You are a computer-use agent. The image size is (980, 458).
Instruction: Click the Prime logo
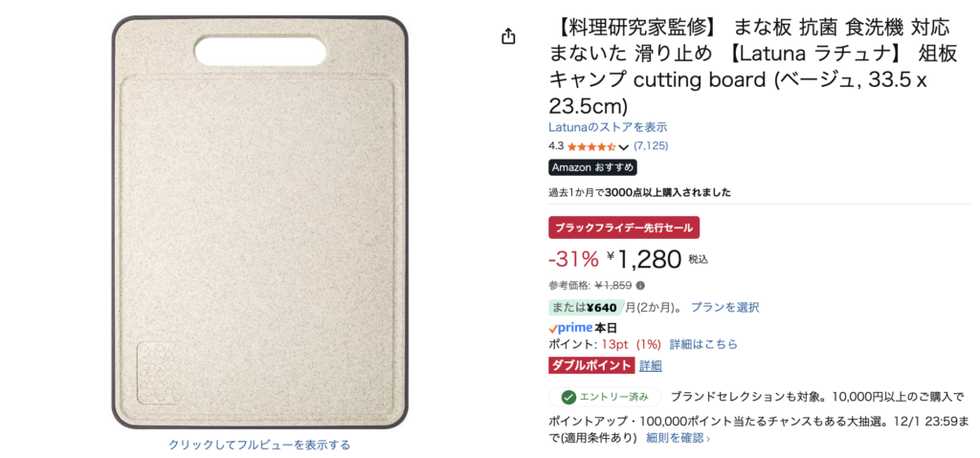pyautogui.click(x=570, y=328)
